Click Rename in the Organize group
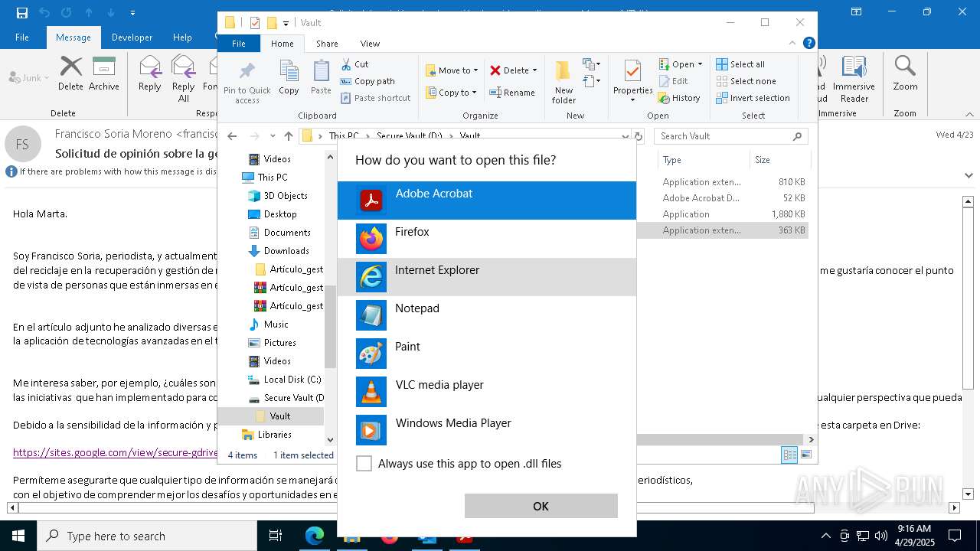Screen dimensions: 980x551 point(512,93)
